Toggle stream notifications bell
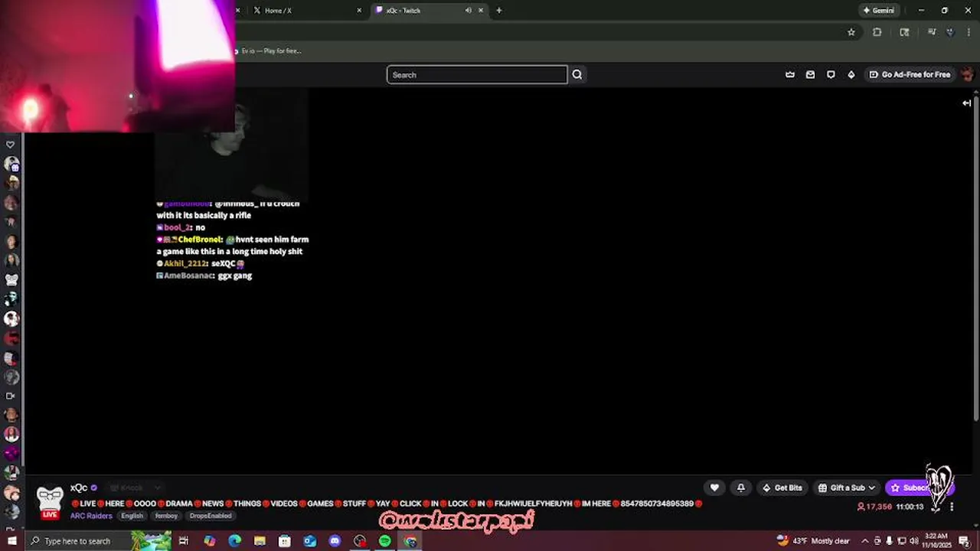This screenshot has height=551, width=980. click(740, 487)
